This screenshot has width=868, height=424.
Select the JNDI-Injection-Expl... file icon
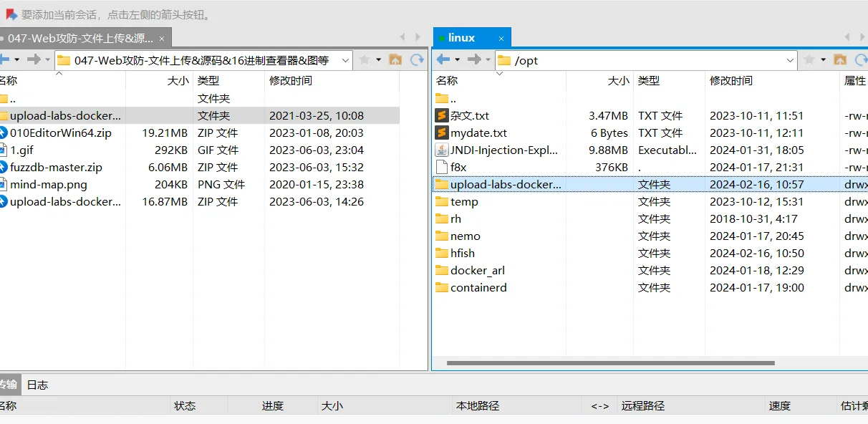442,150
